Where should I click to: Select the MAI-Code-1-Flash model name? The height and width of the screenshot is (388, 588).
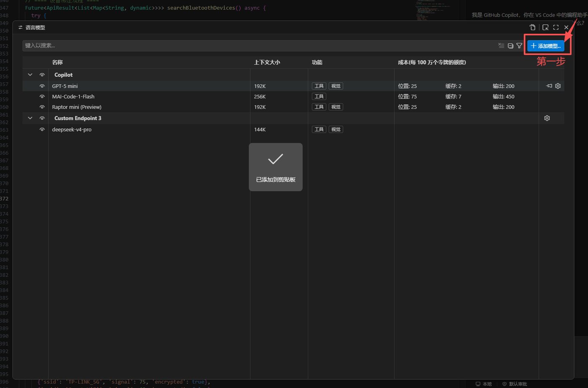click(x=73, y=96)
